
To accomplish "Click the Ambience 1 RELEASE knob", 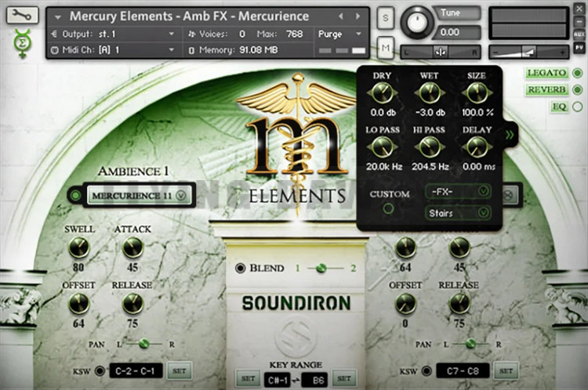I will point(132,303).
